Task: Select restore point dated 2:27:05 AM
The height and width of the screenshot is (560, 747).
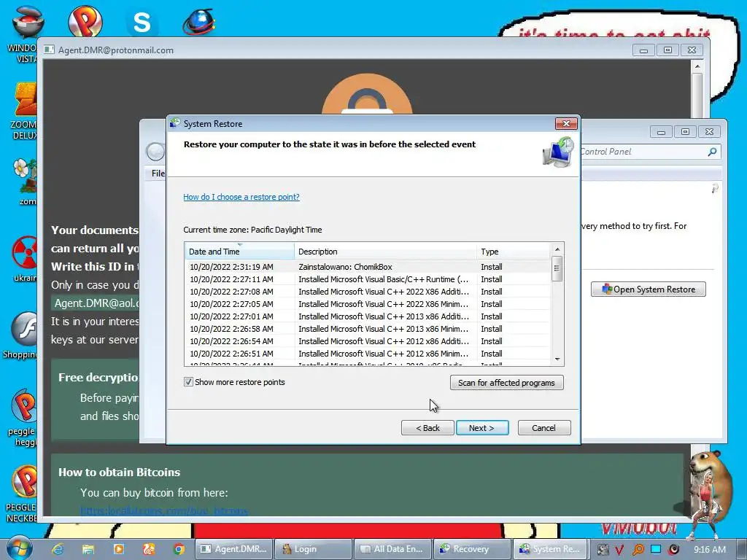Action: tap(368, 304)
